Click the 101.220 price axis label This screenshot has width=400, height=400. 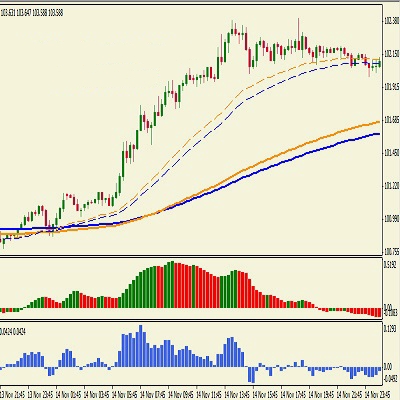point(392,186)
